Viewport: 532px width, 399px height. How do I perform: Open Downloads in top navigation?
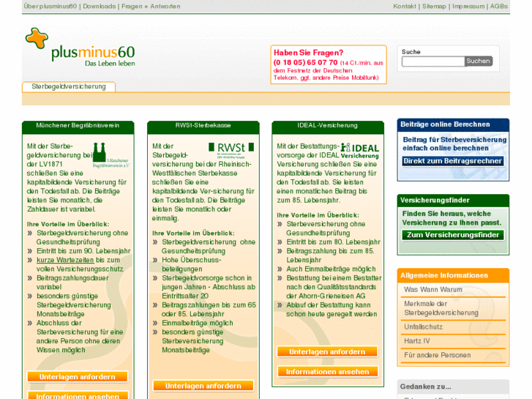(99, 6)
